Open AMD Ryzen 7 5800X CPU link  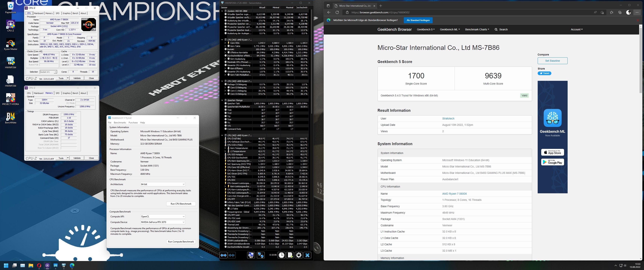tap(454, 194)
